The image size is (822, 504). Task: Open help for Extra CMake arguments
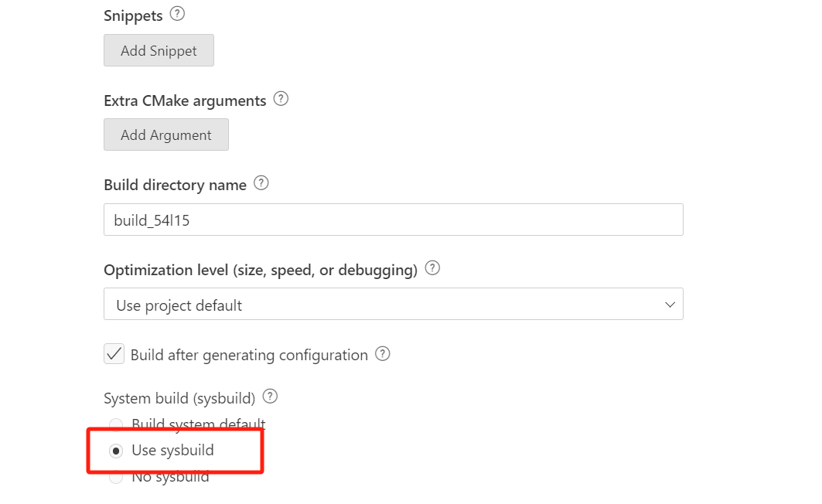pos(281,99)
